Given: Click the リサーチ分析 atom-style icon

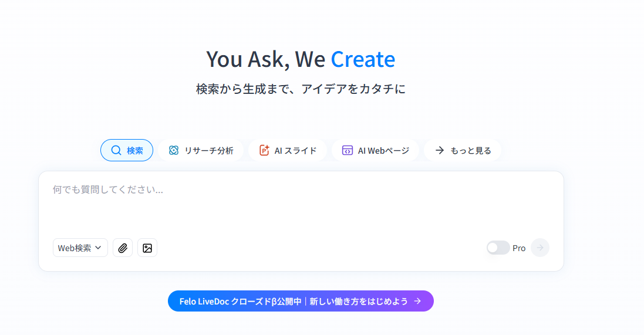Looking at the screenshot, I should (173, 150).
